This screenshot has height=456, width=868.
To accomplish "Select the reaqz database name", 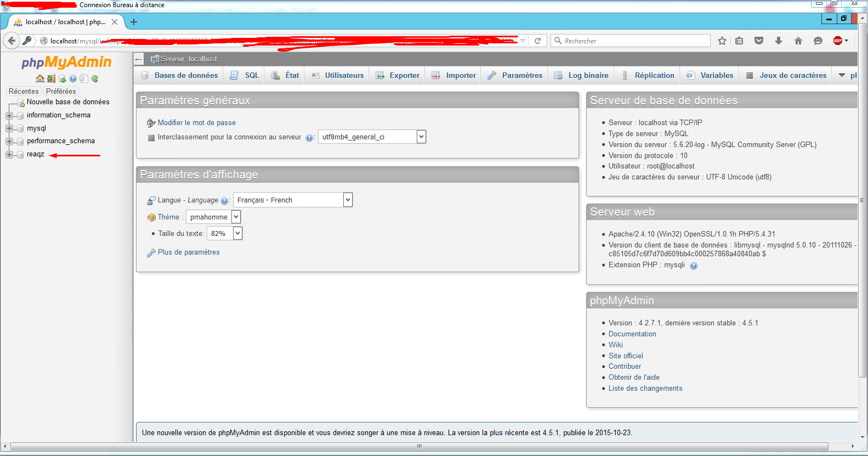I will pyautogui.click(x=36, y=154).
